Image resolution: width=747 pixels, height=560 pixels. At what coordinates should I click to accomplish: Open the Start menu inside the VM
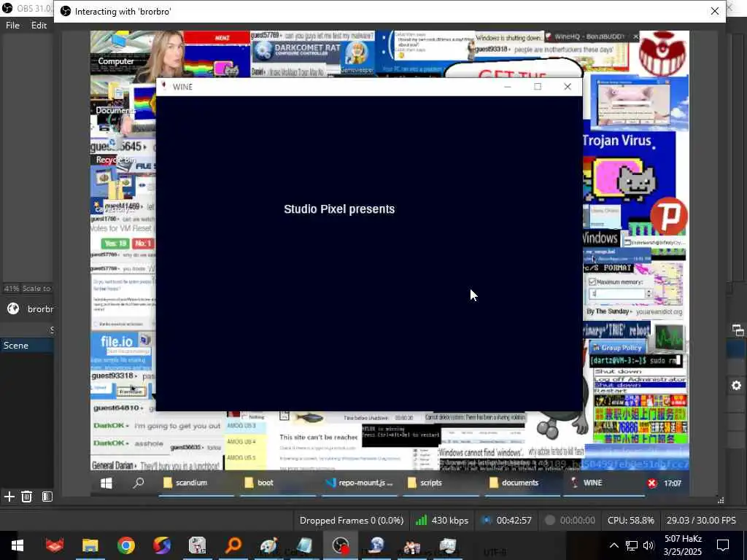click(107, 483)
